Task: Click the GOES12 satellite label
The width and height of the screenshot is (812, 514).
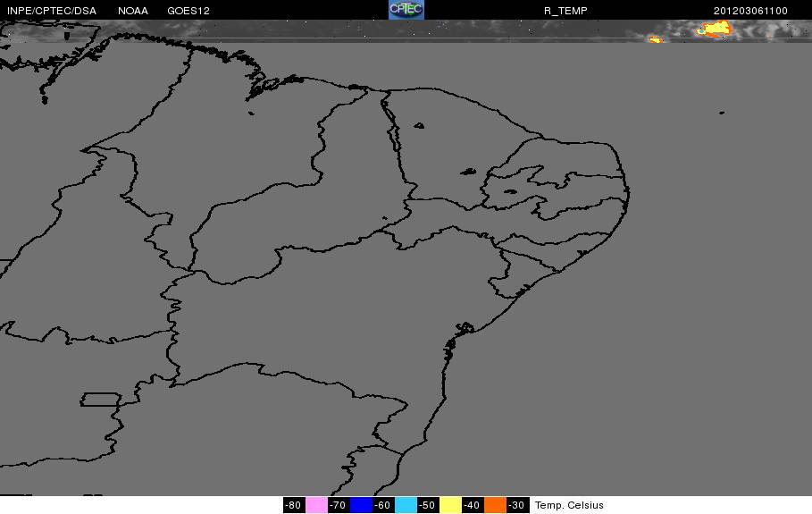Action: point(188,11)
